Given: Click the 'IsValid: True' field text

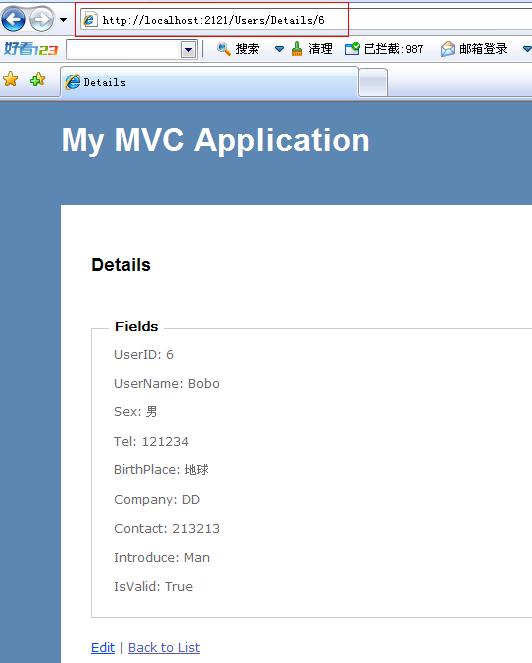Looking at the screenshot, I should [154, 586].
